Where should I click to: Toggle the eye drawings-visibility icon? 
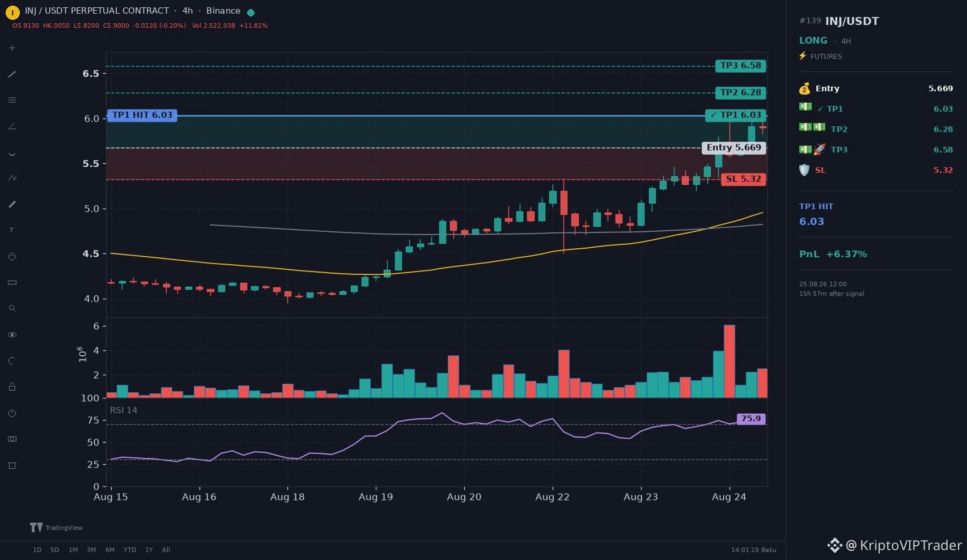(12, 335)
